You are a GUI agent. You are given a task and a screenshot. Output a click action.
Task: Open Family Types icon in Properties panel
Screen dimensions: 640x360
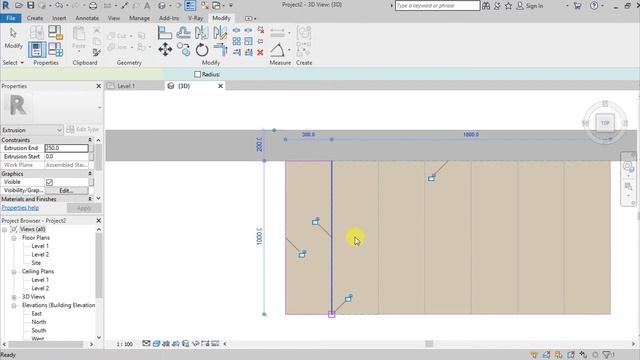56,50
